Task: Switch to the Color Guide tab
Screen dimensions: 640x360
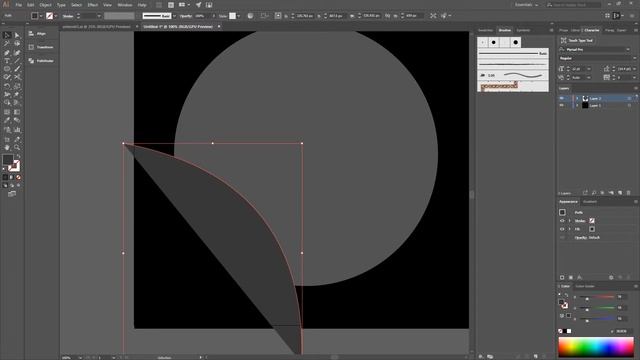Action: [x=584, y=286]
